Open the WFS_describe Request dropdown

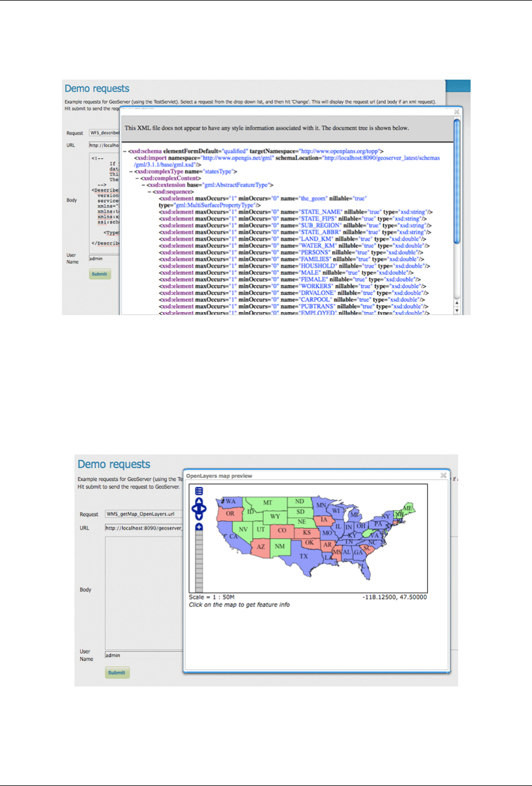click(104, 133)
